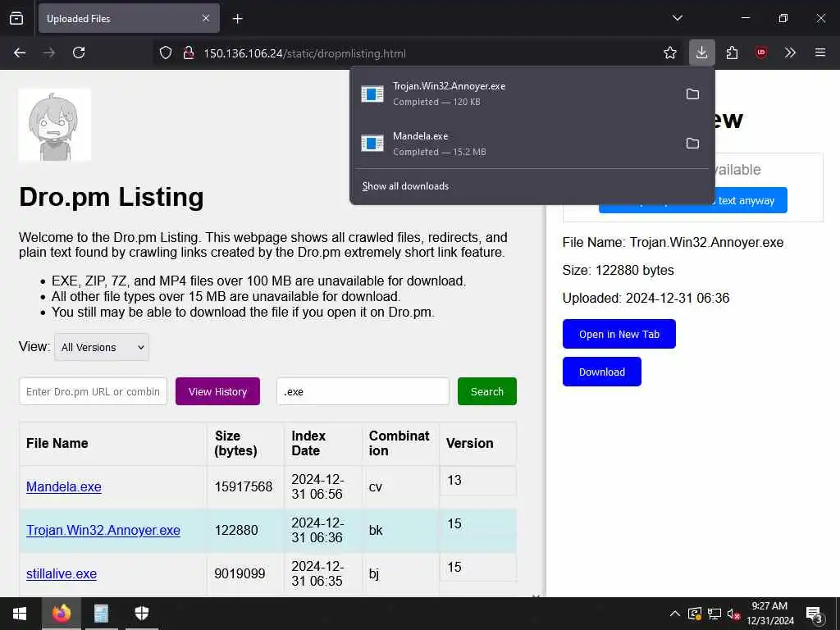The width and height of the screenshot is (840, 630).
Task: Click Show all downloads
Action: (405, 186)
